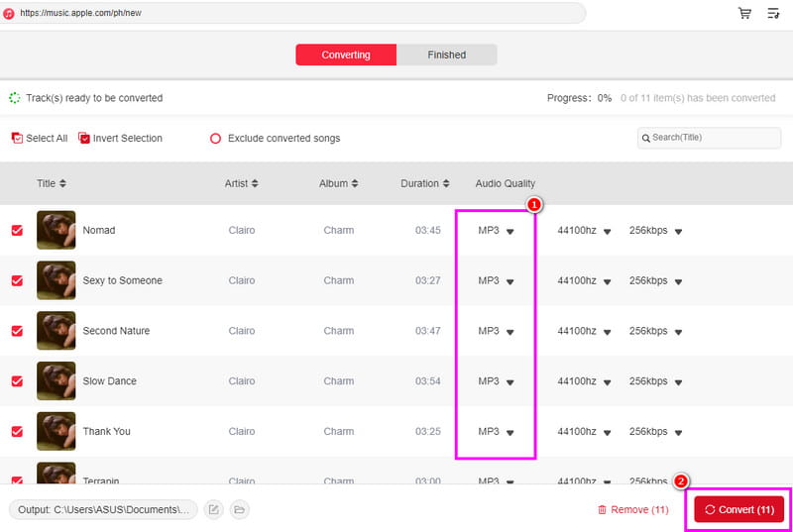Open the output folder icon
Image resolution: width=793 pixels, height=532 pixels.
239,510
